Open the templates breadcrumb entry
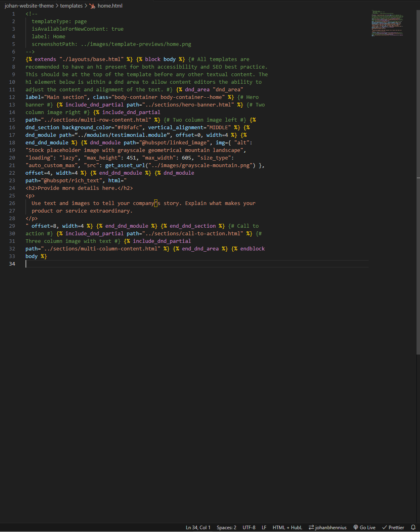 click(71, 6)
